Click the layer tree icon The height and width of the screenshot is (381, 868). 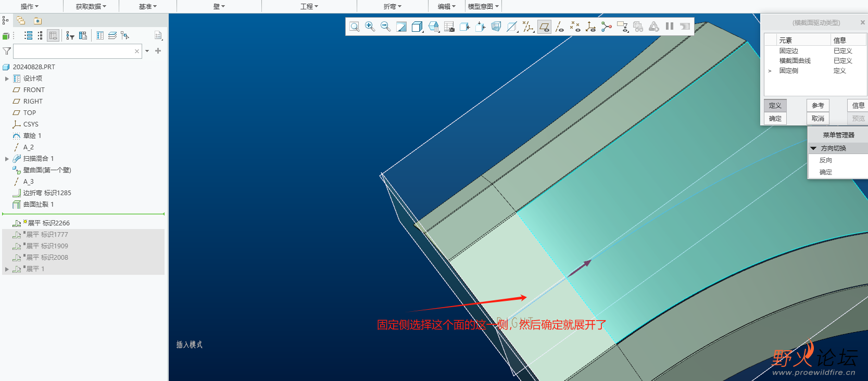pyautogui.click(x=112, y=35)
